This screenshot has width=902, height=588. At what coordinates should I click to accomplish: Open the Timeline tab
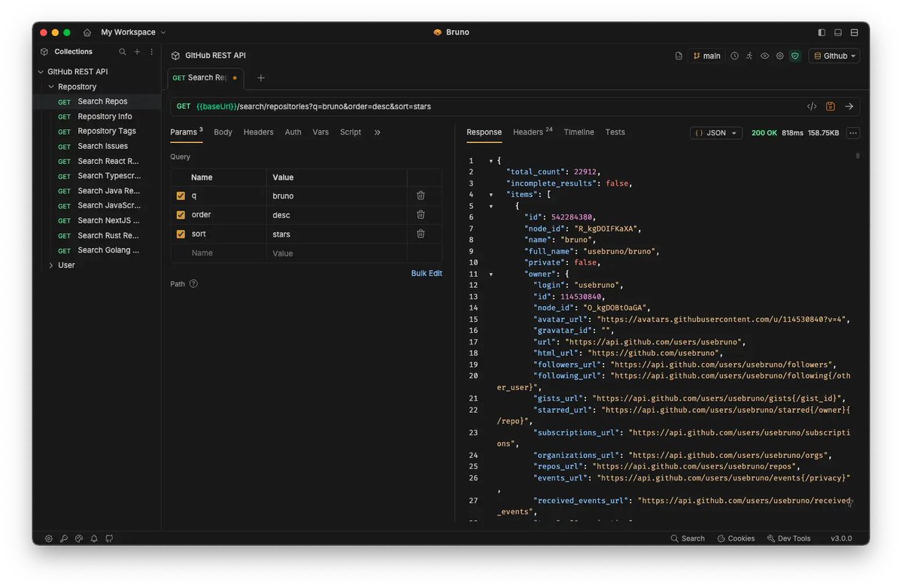click(579, 132)
